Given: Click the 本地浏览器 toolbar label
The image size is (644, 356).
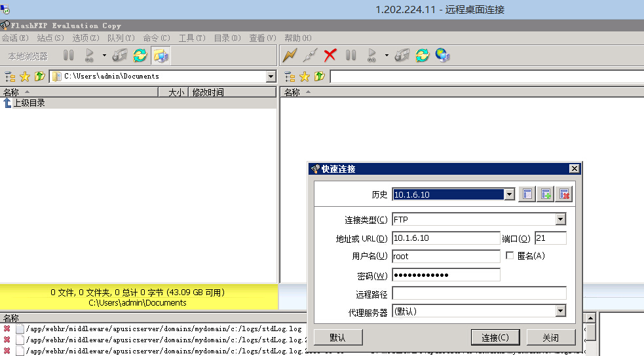Looking at the screenshot, I should pos(28,56).
